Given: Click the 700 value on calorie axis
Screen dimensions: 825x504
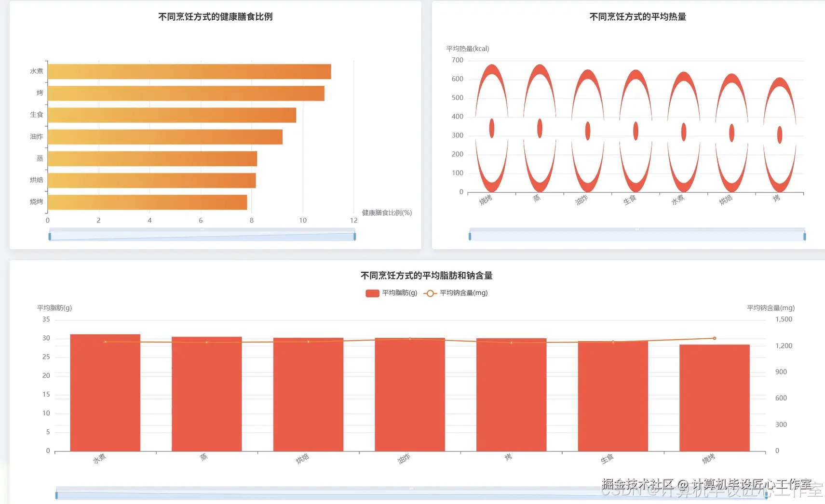Looking at the screenshot, I should (x=458, y=60).
